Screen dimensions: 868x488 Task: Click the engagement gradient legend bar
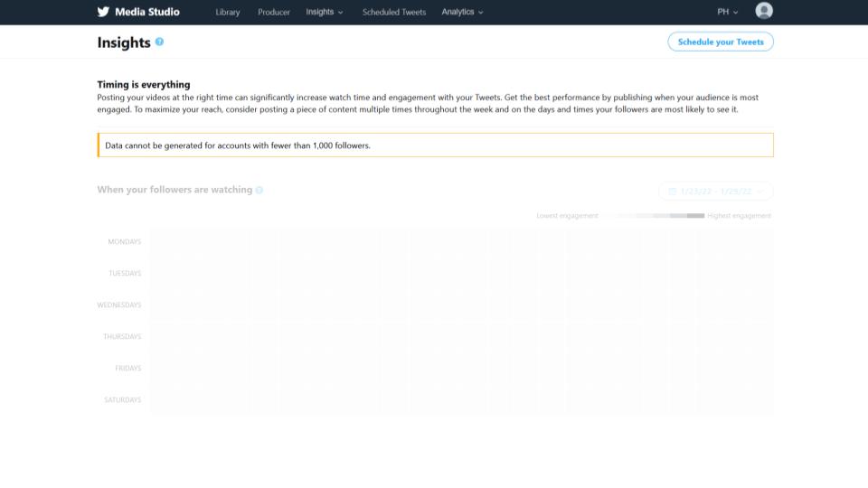pos(653,215)
